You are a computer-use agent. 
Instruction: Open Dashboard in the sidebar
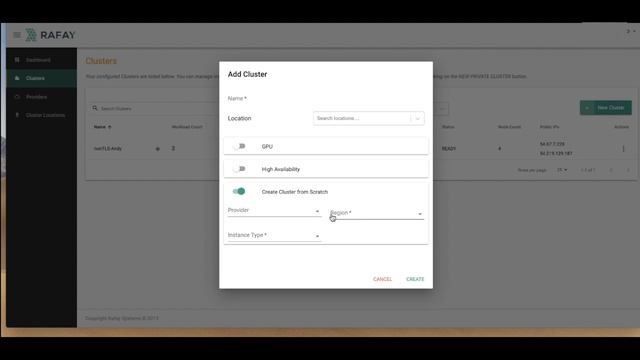[38, 60]
